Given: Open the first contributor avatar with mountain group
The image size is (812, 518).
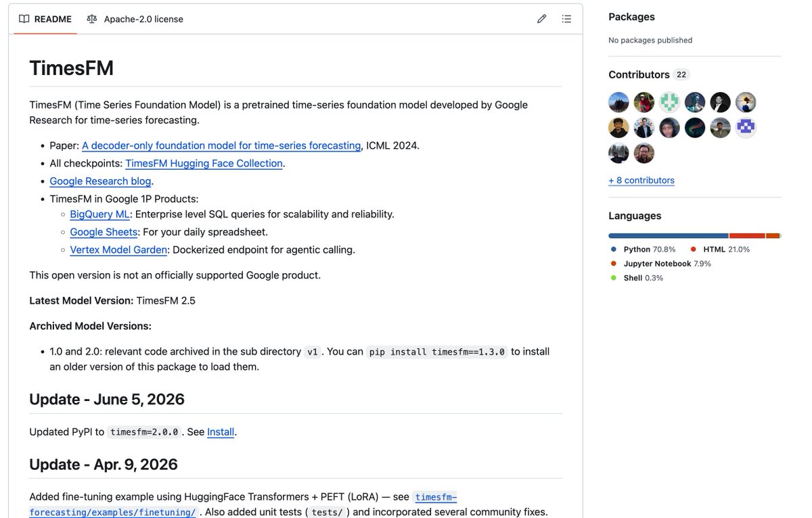Looking at the screenshot, I should (x=618, y=102).
